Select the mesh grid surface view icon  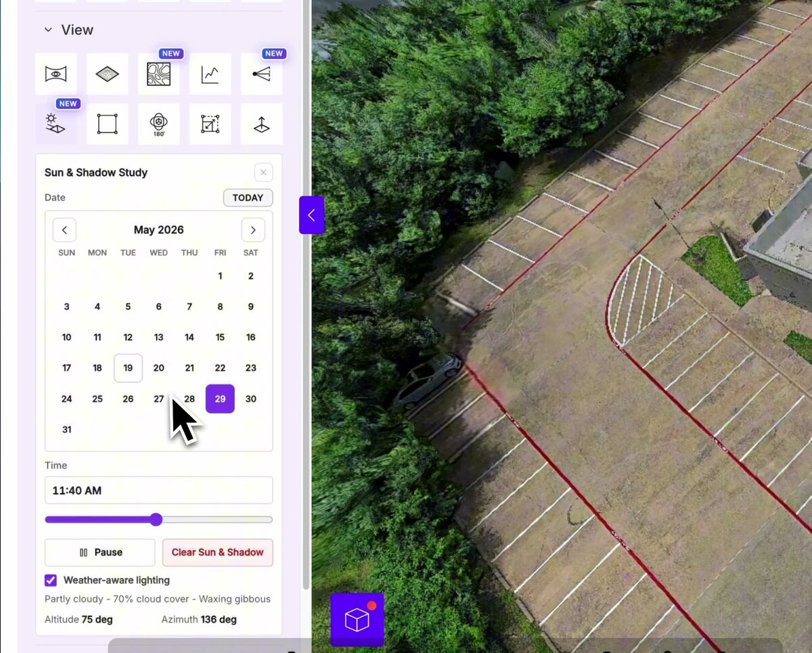(x=108, y=74)
